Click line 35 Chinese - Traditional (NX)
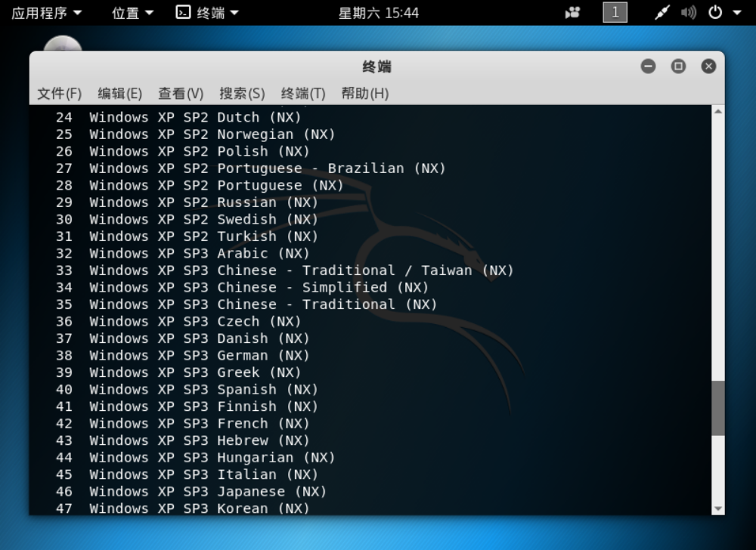756x550 pixels. click(x=246, y=304)
